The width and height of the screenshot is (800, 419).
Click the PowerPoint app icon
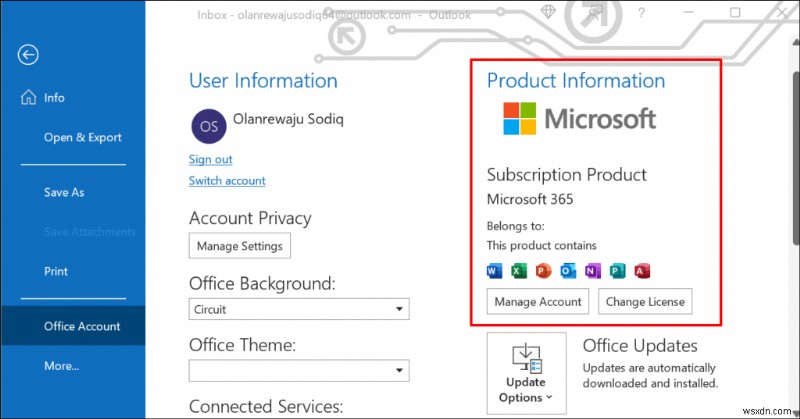[543, 271]
